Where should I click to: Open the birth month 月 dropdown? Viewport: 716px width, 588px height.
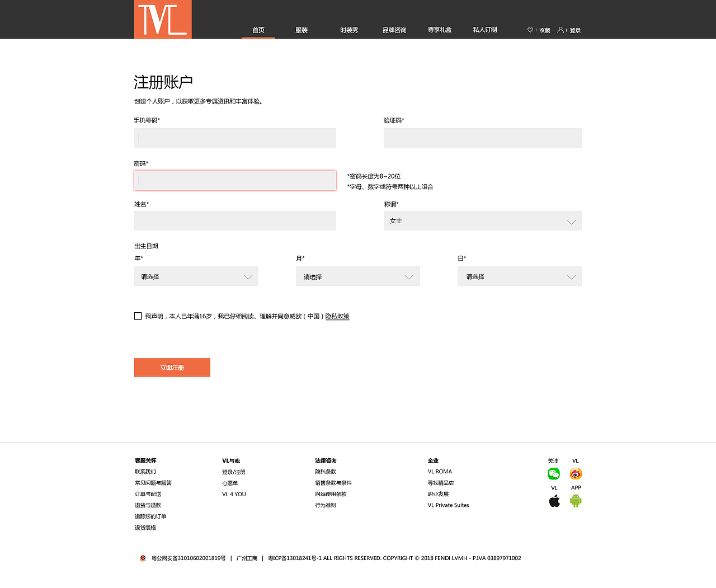(358, 276)
